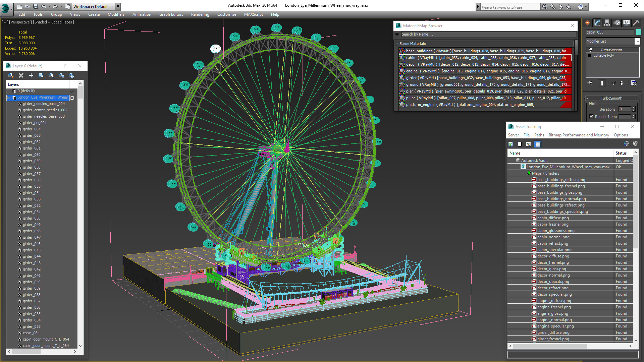Open the Graph Editors menu

171,14
